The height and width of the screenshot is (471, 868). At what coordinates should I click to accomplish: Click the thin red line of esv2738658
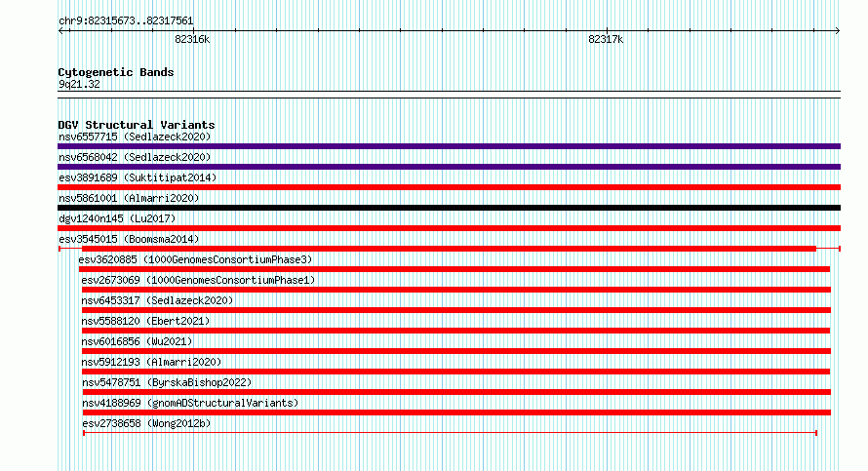450,433
